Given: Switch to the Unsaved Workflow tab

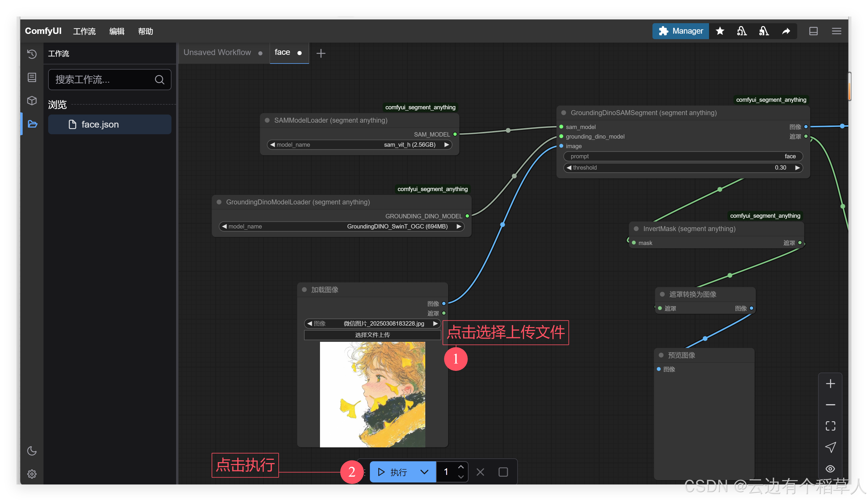Looking at the screenshot, I should point(217,52).
